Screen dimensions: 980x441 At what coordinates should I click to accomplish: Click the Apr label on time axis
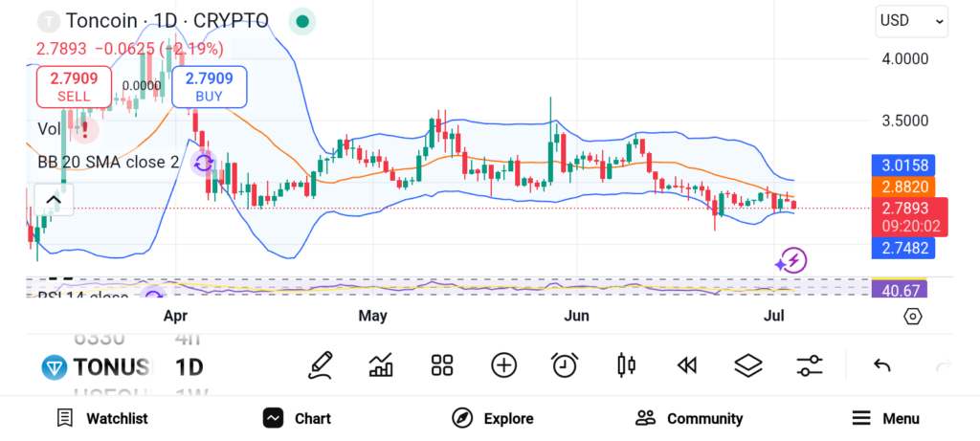pos(176,316)
